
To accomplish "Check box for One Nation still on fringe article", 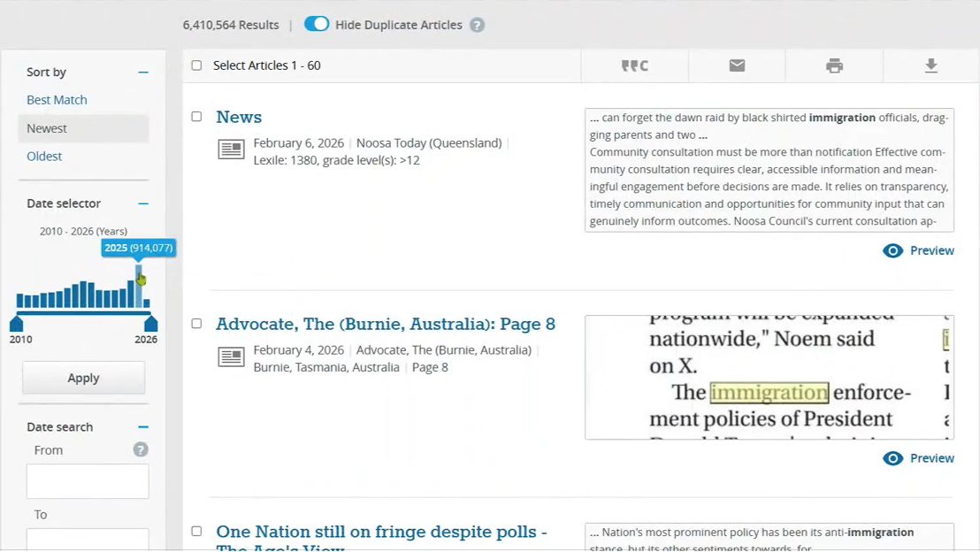I will [196, 531].
